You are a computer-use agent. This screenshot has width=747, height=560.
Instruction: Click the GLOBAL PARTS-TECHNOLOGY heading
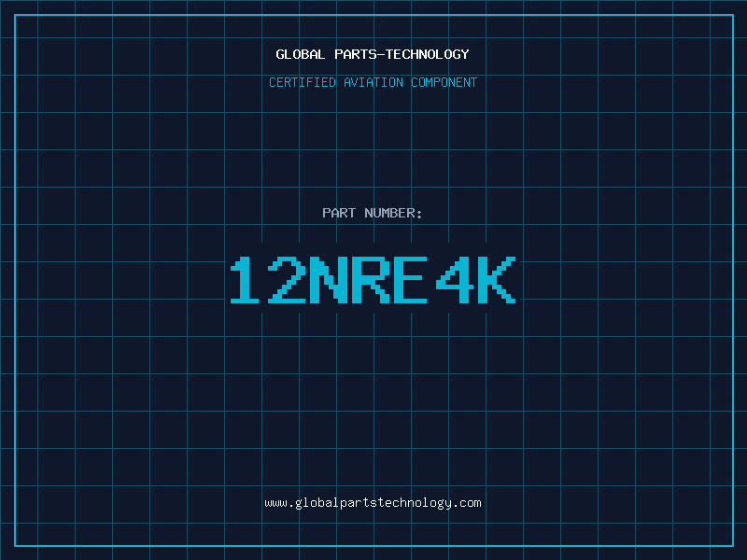(x=373, y=54)
